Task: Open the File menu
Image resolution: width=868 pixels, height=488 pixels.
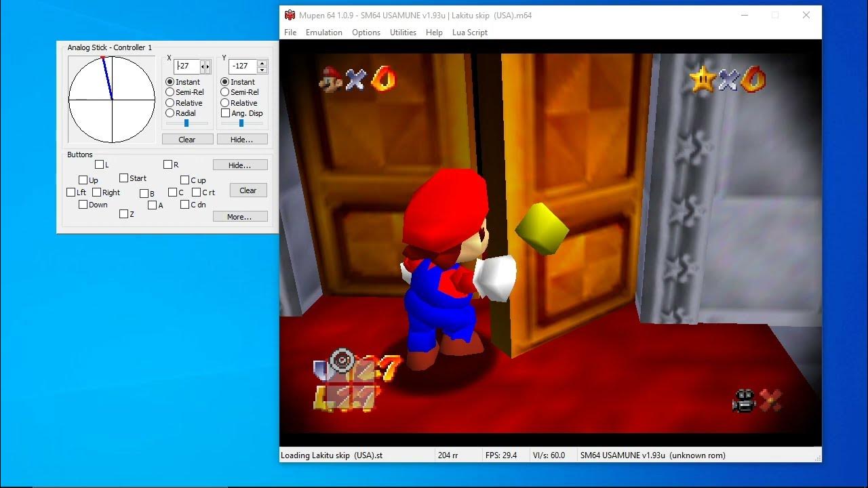Action: click(x=290, y=33)
